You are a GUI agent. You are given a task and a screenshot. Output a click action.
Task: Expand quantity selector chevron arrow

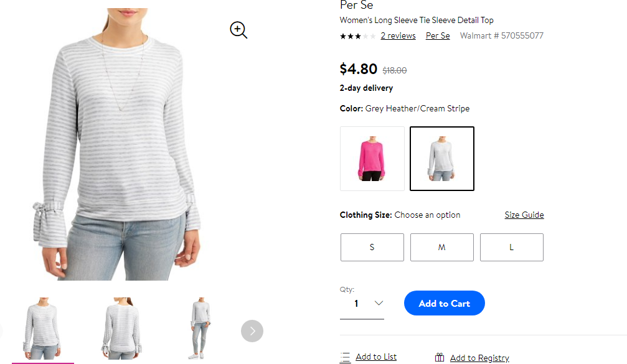379,303
